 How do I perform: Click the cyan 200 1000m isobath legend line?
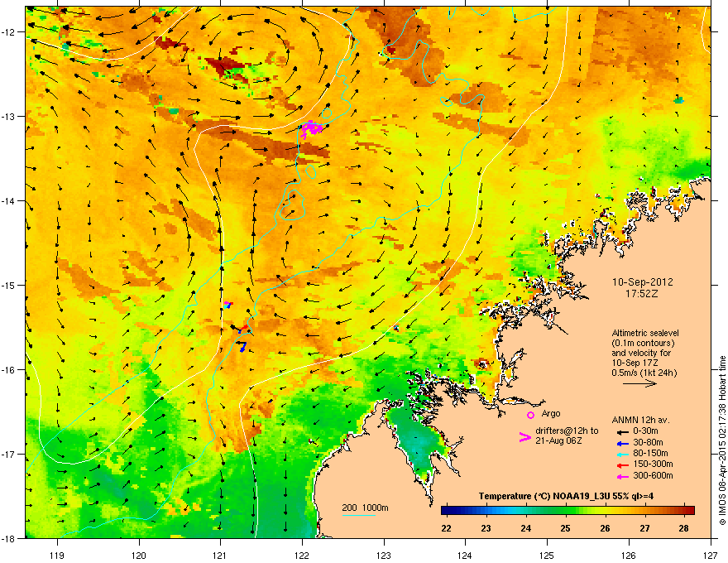click(359, 515)
